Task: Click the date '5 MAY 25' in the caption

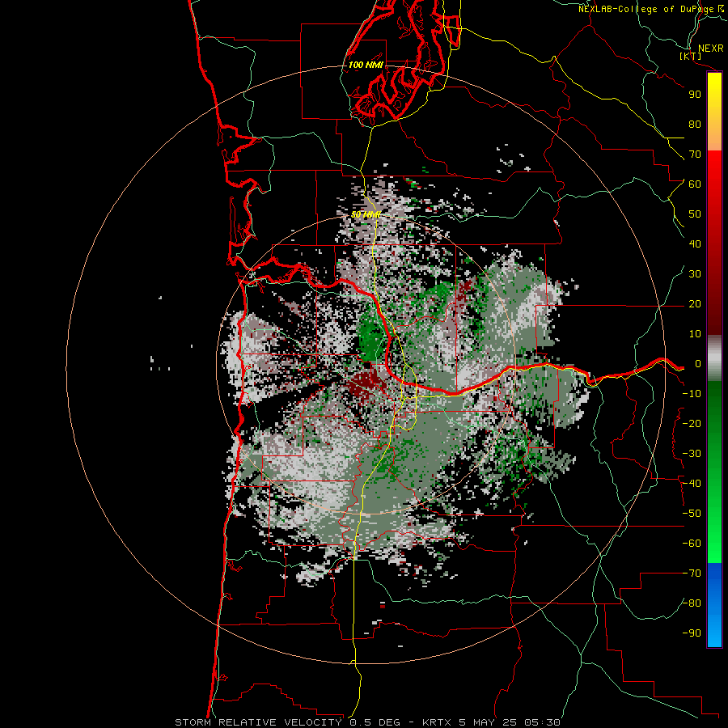Action: pyautogui.click(x=487, y=722)
